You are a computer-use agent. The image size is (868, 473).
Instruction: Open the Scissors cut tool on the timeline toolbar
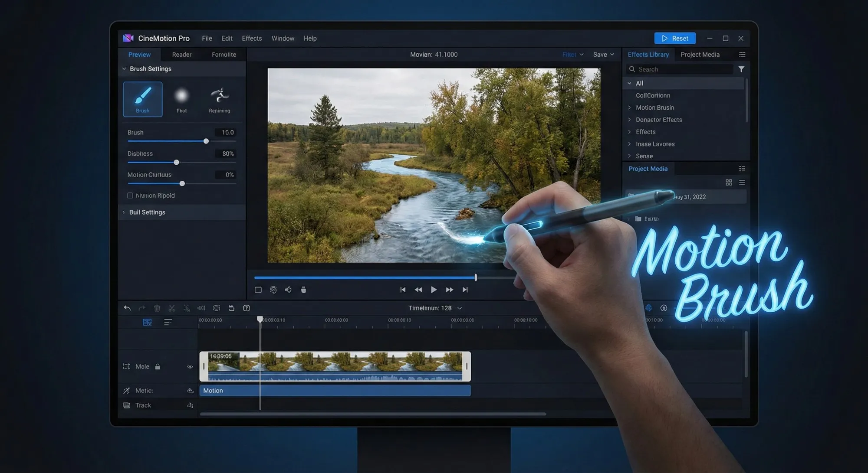pos(171,308)
